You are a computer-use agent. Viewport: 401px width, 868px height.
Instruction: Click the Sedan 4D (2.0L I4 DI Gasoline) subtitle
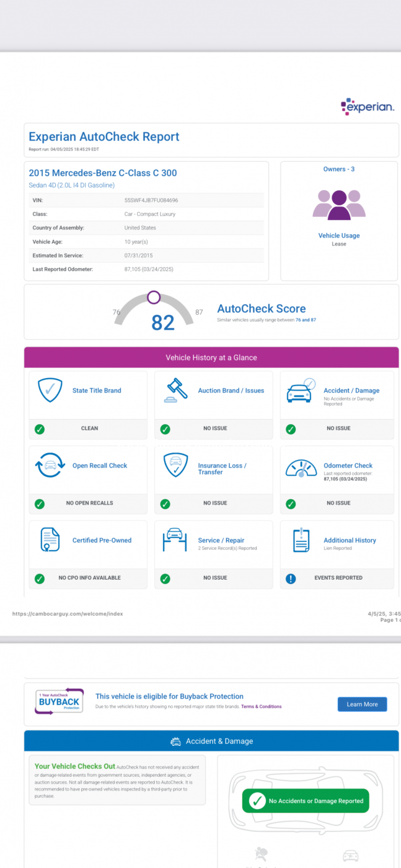pos(72,185)
